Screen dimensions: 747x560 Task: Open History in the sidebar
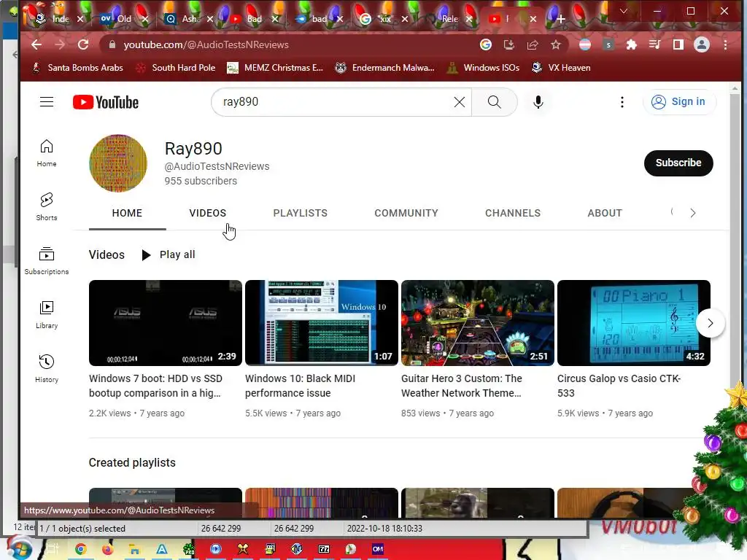(47, 368)
